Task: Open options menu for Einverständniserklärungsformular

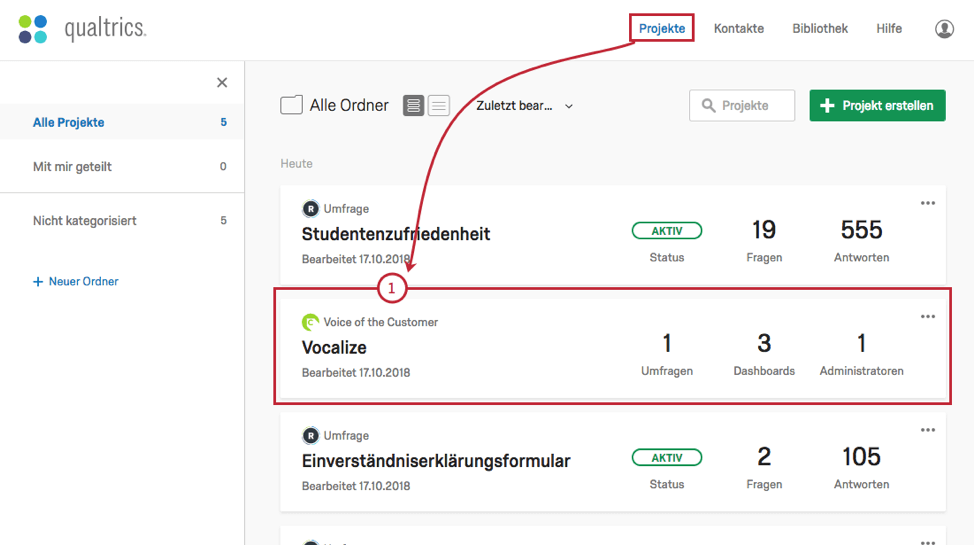Action: coord(927,430)
